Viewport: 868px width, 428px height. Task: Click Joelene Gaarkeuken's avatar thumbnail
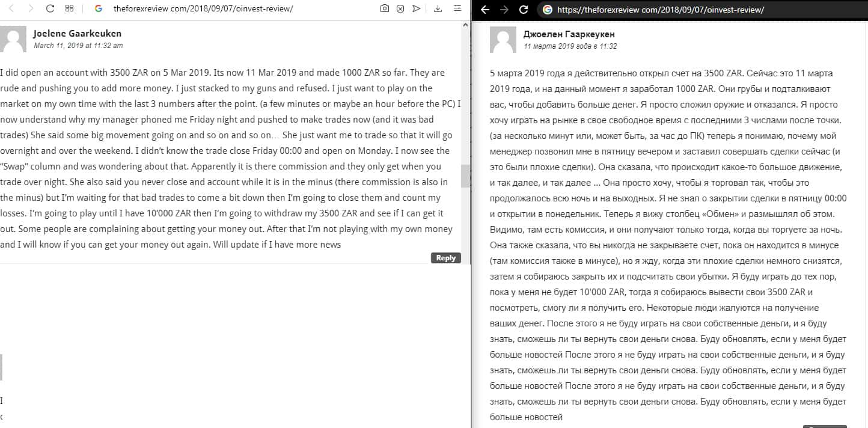tap(13, 39)
